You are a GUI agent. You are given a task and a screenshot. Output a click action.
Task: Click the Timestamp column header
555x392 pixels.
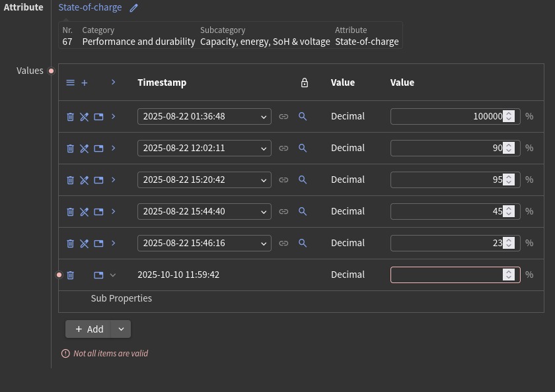click(162, 83)
